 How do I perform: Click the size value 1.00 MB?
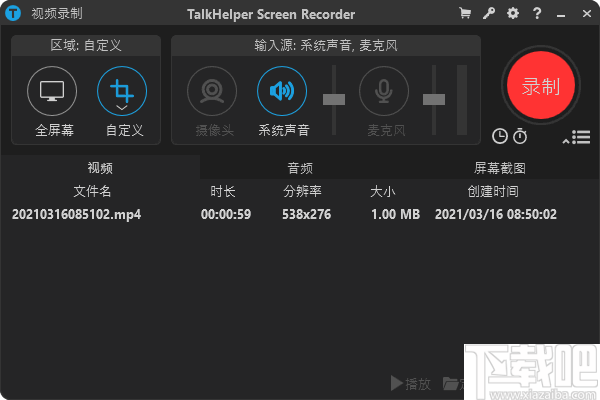tap(395, 214)
